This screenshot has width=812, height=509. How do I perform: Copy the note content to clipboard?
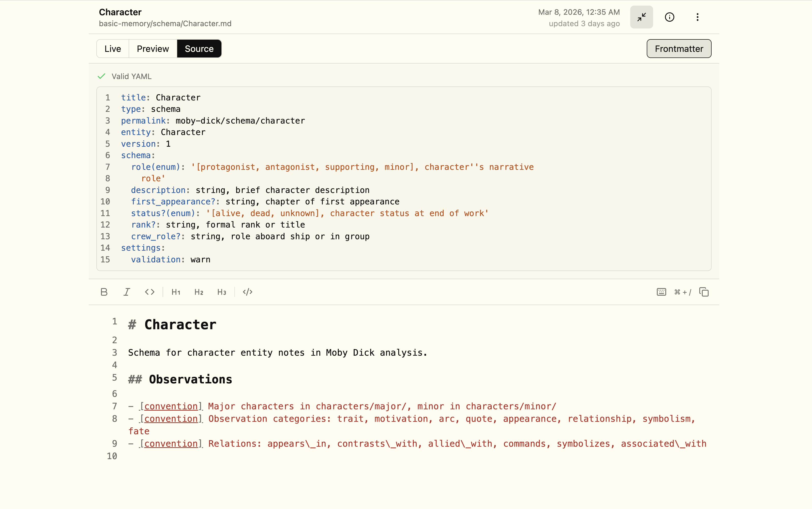704,292
